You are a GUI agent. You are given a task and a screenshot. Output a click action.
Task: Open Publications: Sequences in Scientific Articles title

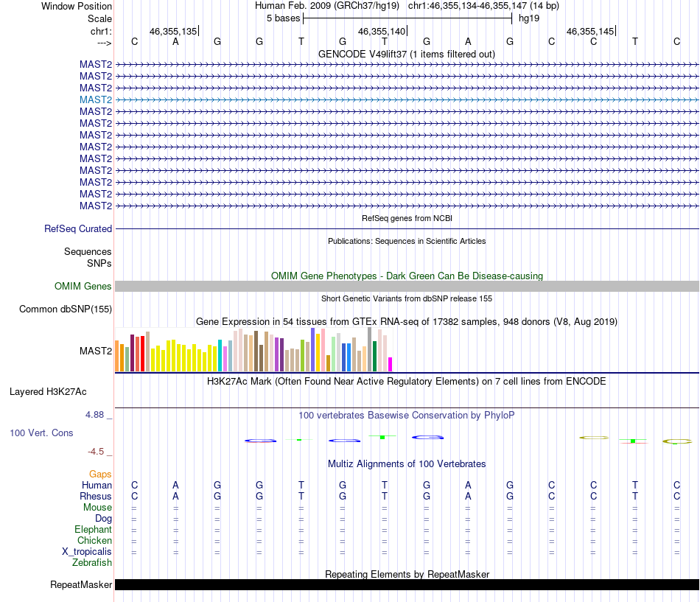(x=407, y=241)
